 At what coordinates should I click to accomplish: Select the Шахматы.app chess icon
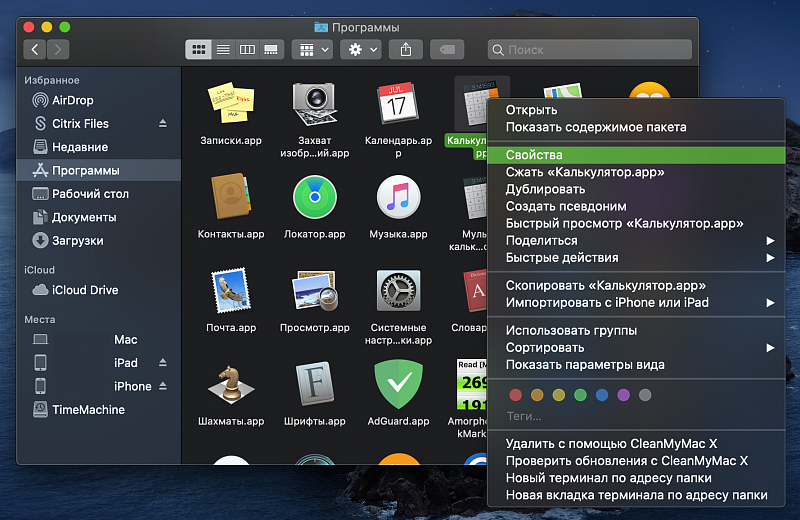[230, 384]
